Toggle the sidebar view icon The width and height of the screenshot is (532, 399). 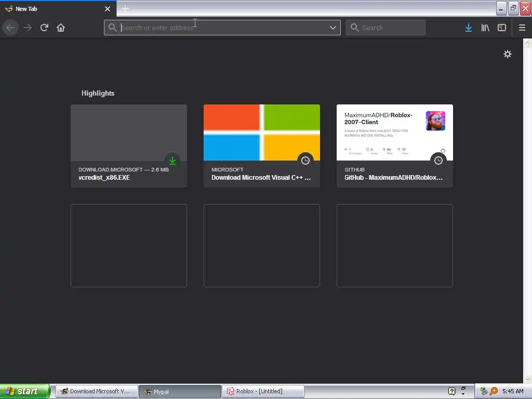pos(502,28)
